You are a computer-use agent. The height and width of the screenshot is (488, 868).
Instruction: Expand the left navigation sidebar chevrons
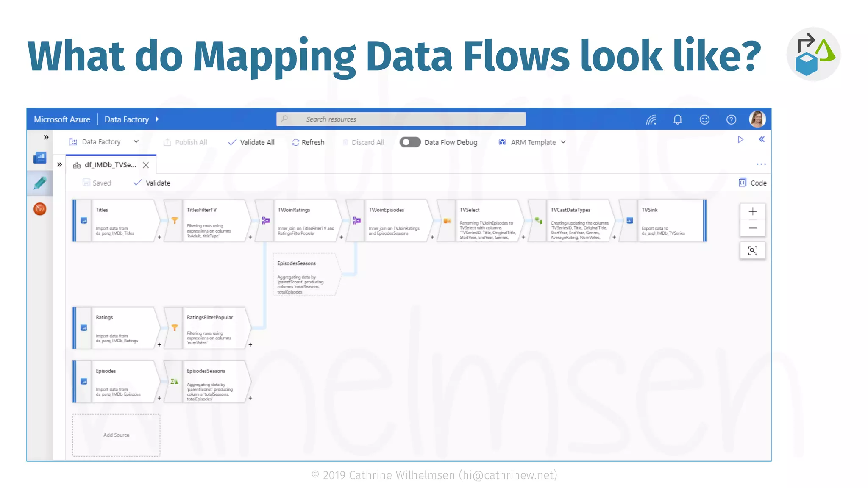tap(46, 137)
